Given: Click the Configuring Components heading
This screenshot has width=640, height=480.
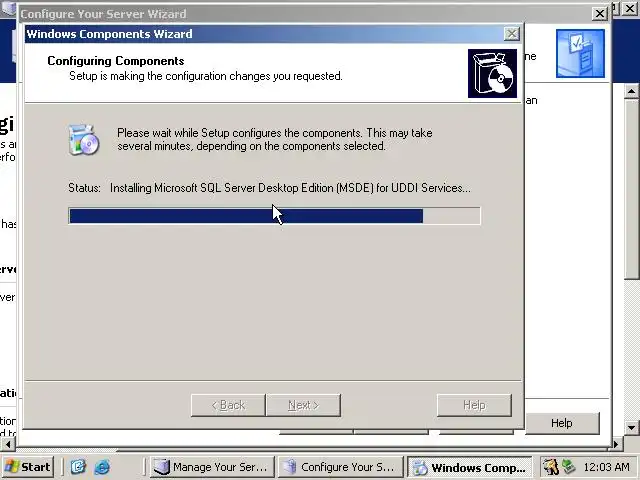Looking at the screenshot, I should pyautogui.click(x=116, y=61).
